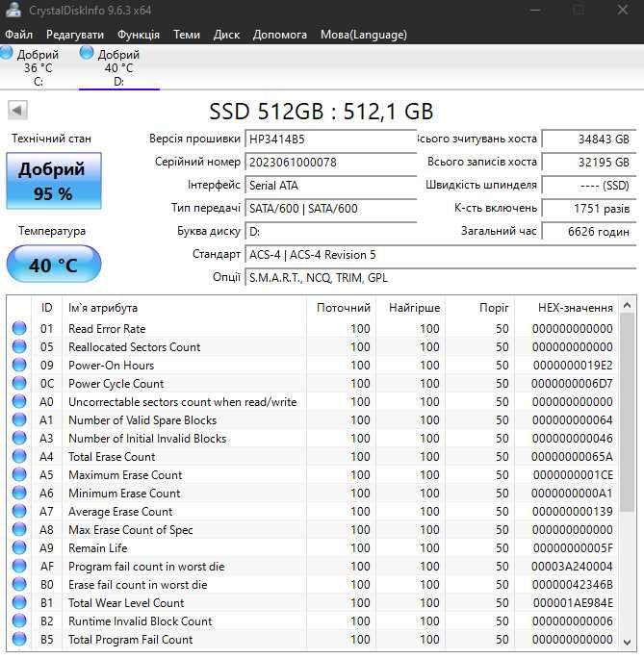644x659 pixels.
Task: Click the attribute list scrollbar thumb
Action: click(627, 412)
